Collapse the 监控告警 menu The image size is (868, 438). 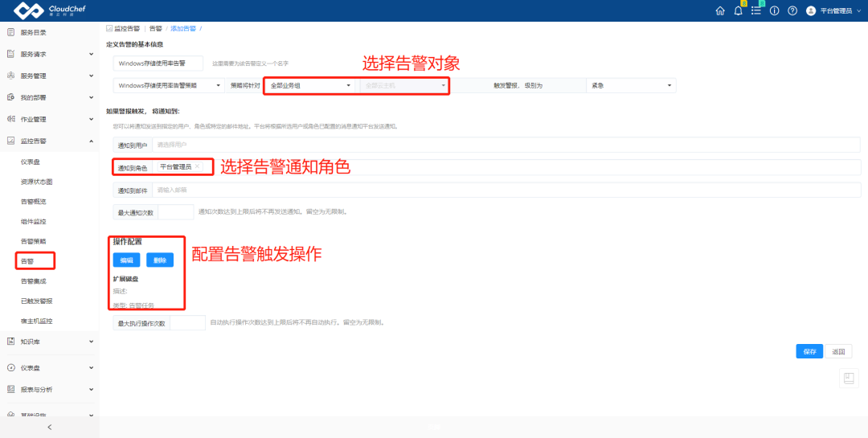(92, 141)
